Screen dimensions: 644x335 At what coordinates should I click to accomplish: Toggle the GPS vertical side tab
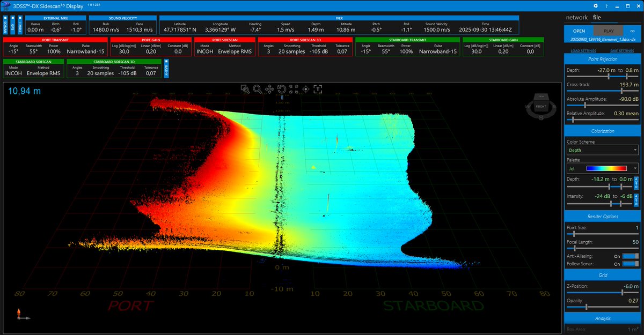(x=13, y=25)
